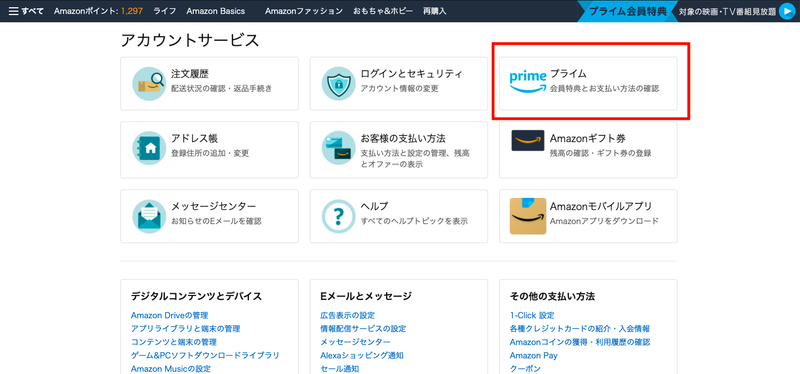Click その他の支払い方法 heading
The image size is (800, 374).
(x=552, y=296)
